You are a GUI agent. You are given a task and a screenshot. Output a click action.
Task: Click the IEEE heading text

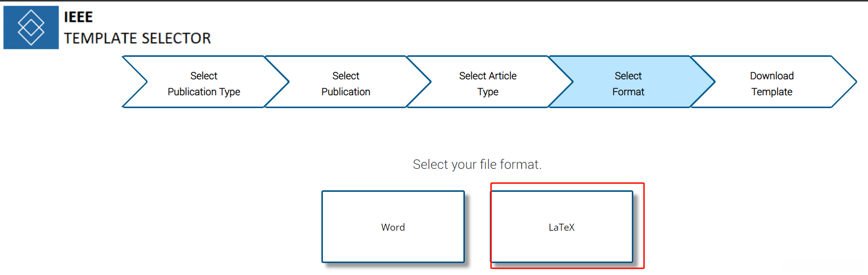78,17
